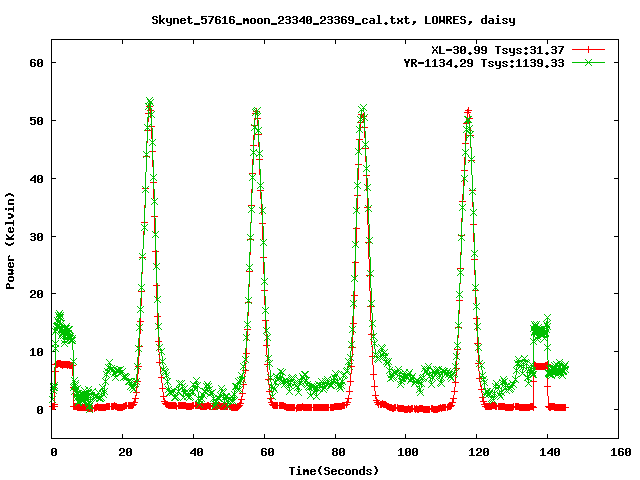Click the red line sample in the legend
640x480 pixels.
[588, 50]
